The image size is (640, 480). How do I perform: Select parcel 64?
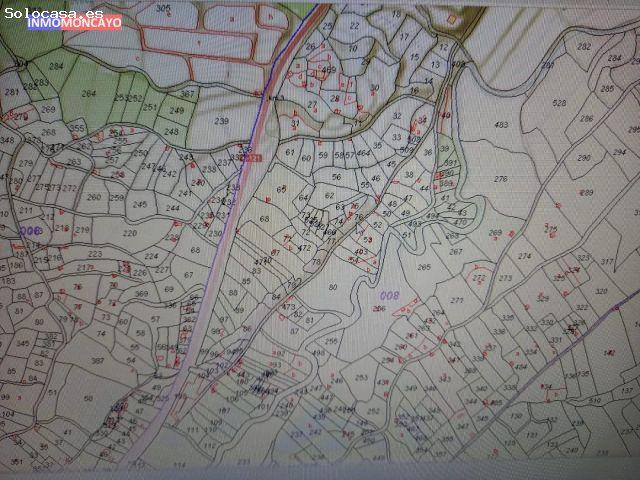(303, 198)
